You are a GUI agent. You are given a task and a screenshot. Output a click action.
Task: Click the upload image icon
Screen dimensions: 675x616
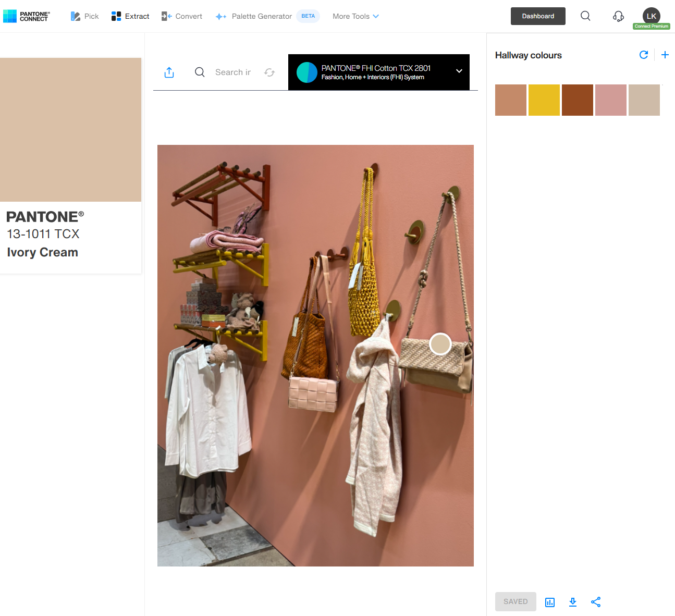click(169, 72)
